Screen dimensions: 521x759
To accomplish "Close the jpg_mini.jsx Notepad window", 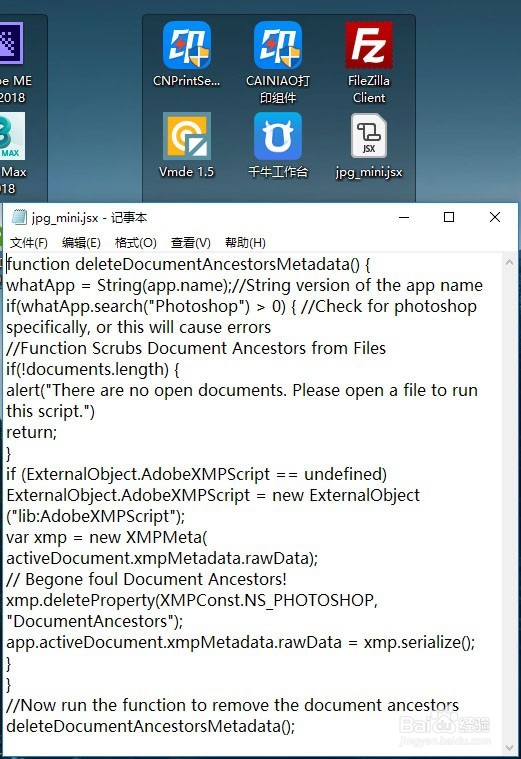I will [x=494, y=217].
